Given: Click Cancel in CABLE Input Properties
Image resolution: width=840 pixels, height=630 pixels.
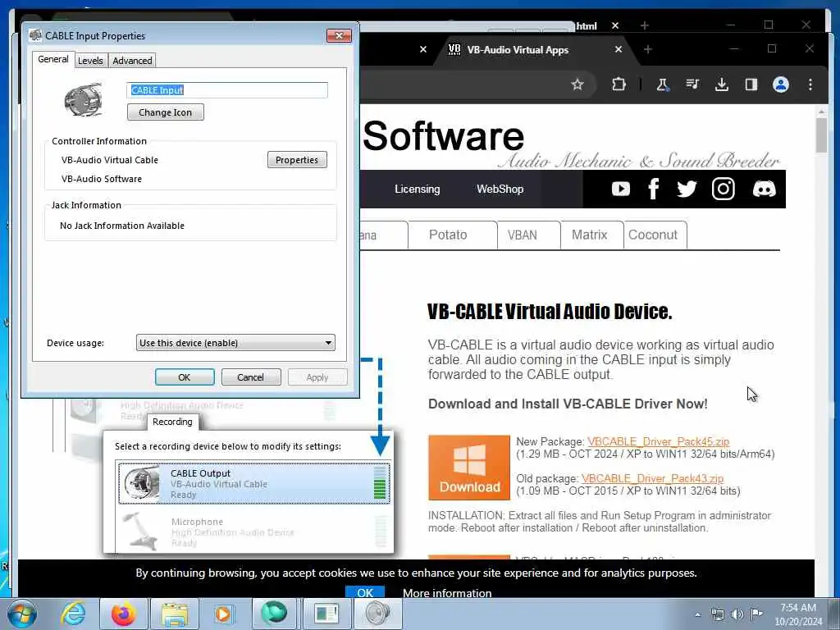Looking at the screenshot, I should [251, 377].
